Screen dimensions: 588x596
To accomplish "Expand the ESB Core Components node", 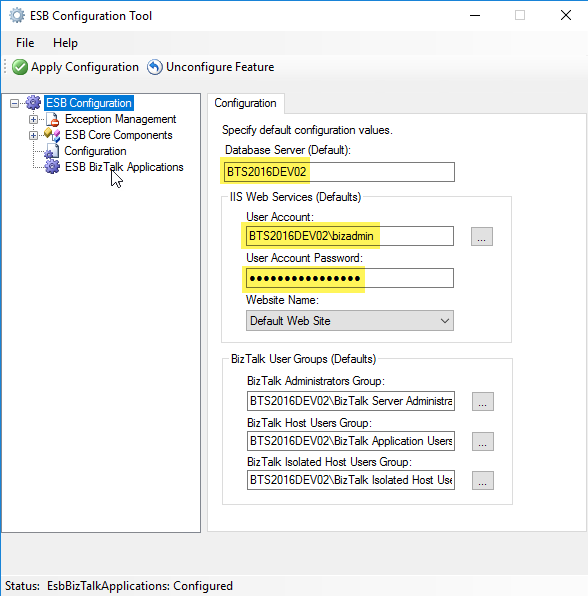I will [33, 135].
